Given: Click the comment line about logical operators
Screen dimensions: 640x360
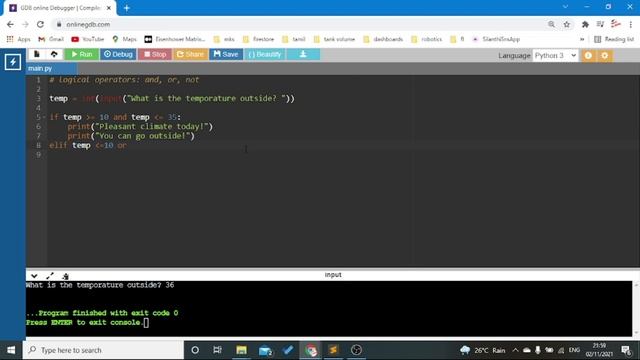Looking at the screenshot, I should coord(124,80).
